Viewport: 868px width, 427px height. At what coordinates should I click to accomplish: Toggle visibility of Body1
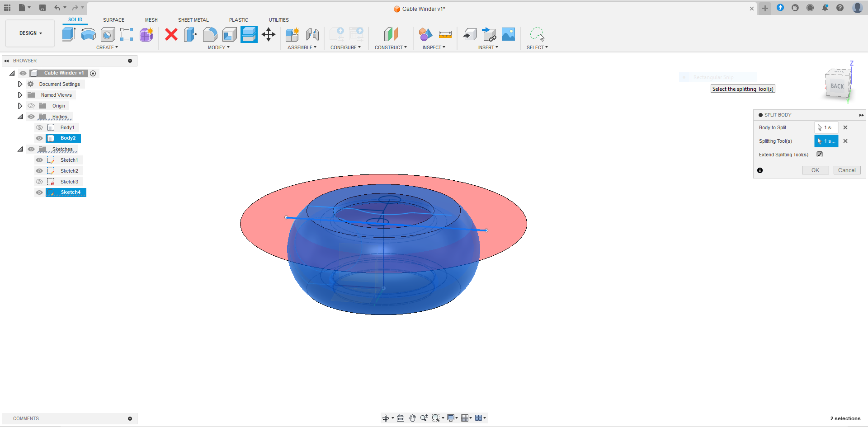39,127
